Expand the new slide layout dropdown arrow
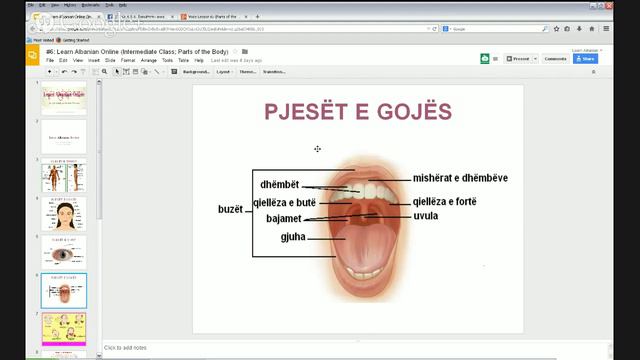Viewport: 640px width, 360px height. click(x=56, y=72)
